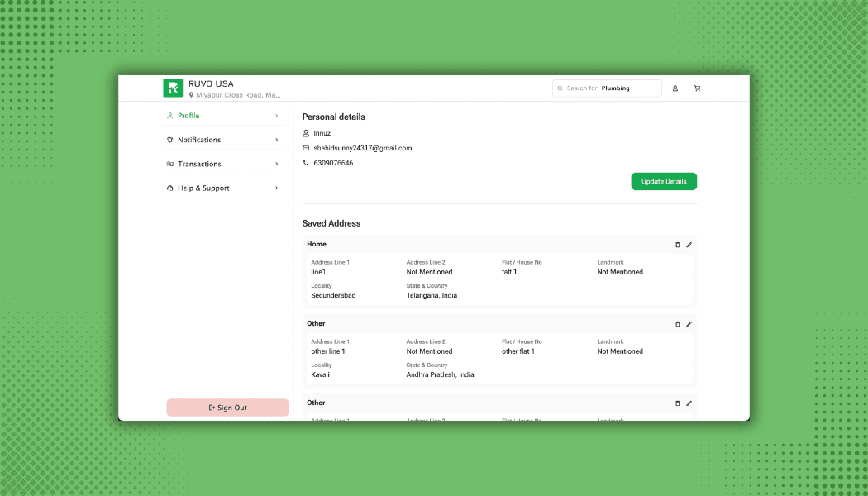
Task: Select Help & Support menu item
Action: click(x=203, y=188)
